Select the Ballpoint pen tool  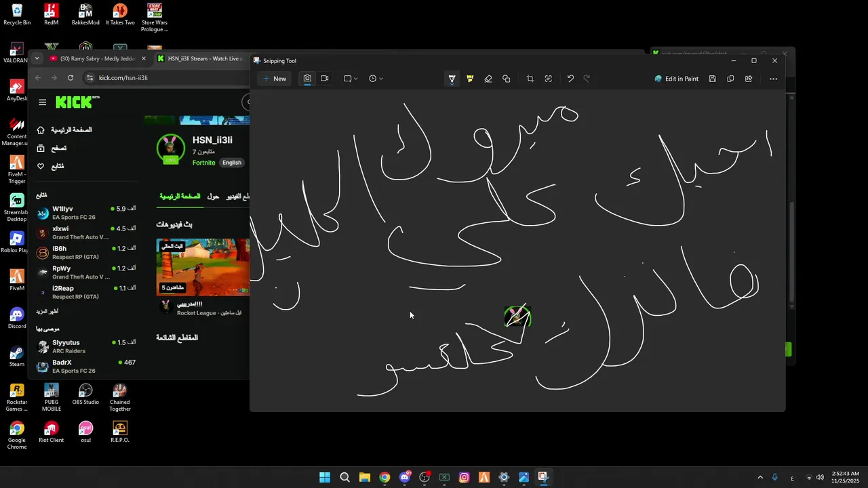pyautogui.click(x=452, y=79)
